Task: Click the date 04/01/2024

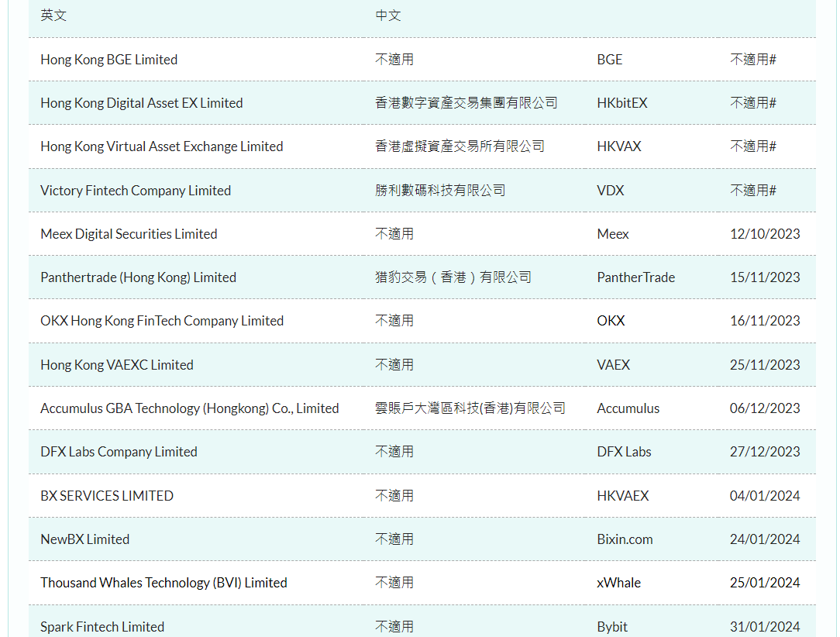Action: pyautogui.click(x=765, y=495)
